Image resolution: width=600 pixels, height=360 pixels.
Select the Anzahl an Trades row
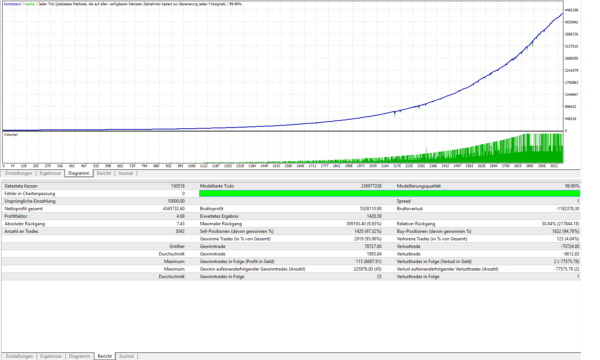click(x=95, y=231)
